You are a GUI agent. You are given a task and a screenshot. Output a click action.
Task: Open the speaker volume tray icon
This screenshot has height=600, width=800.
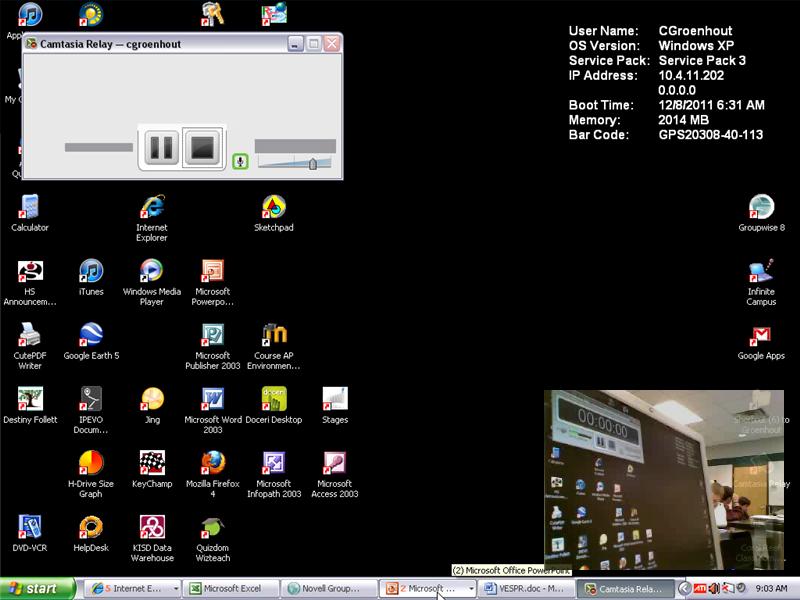[714, 589]
